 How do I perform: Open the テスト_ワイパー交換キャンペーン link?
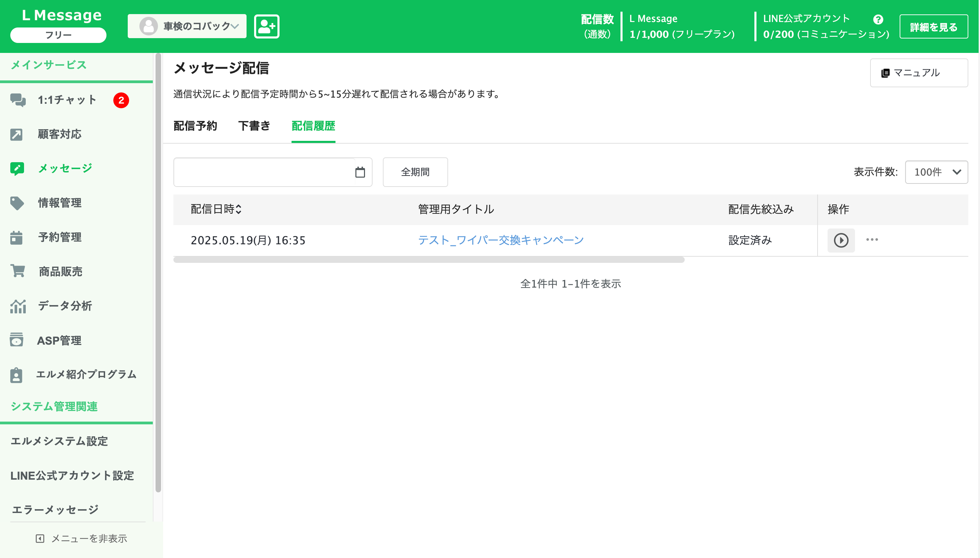501,240
